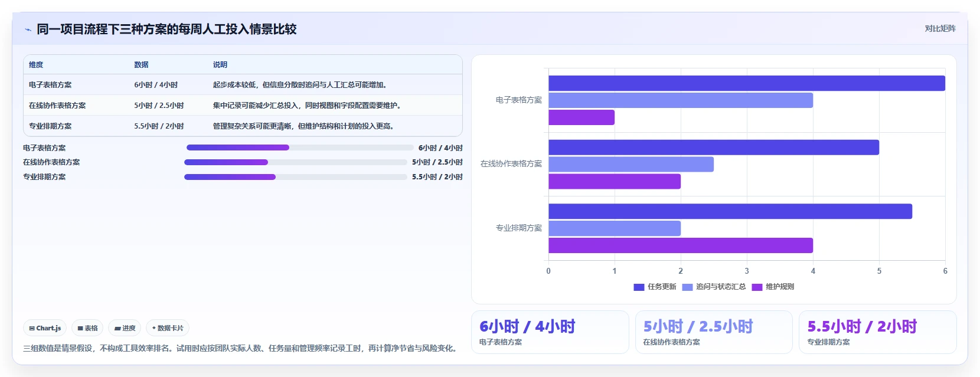Click the 电子表格方案 progress bar

[300, 147]
